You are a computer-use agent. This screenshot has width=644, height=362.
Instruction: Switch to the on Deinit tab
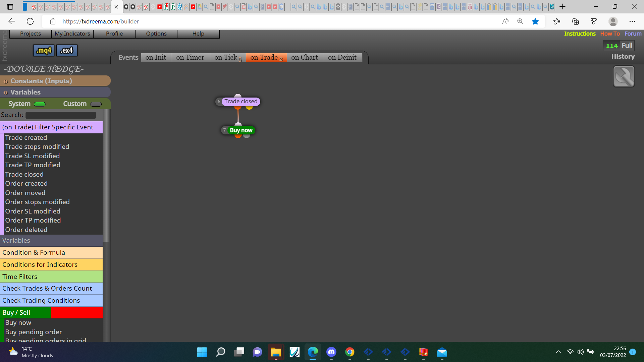coord(342,57)
